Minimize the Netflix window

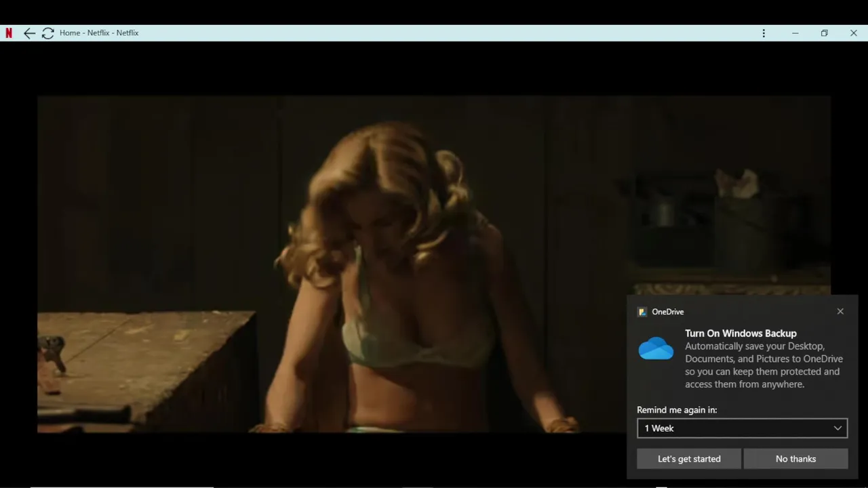point(795,33)
